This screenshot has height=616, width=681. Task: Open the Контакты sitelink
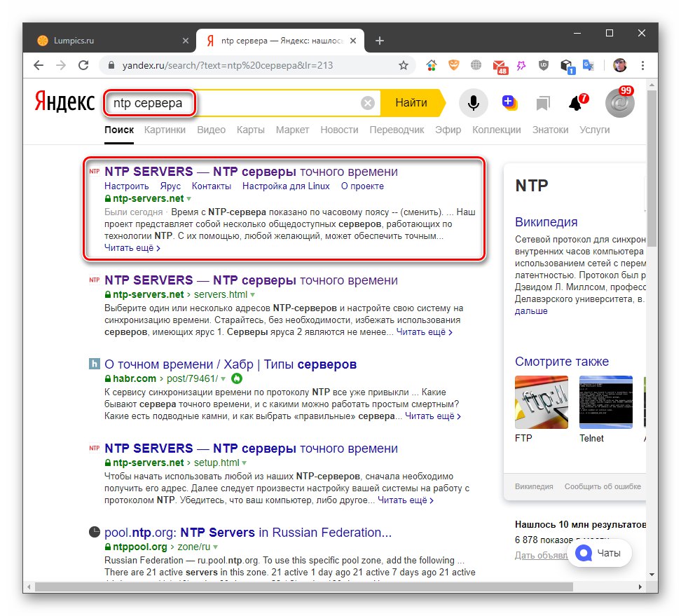coord(212,186)
